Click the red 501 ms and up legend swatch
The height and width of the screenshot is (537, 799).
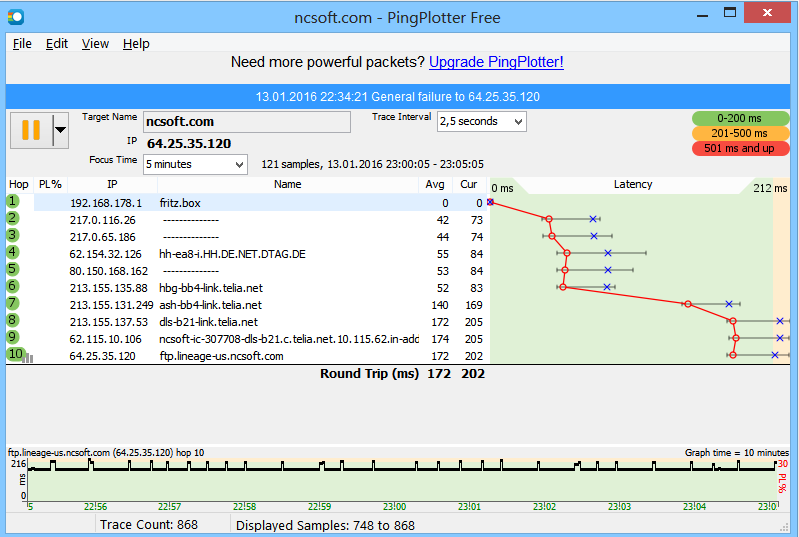coord(739,148)
